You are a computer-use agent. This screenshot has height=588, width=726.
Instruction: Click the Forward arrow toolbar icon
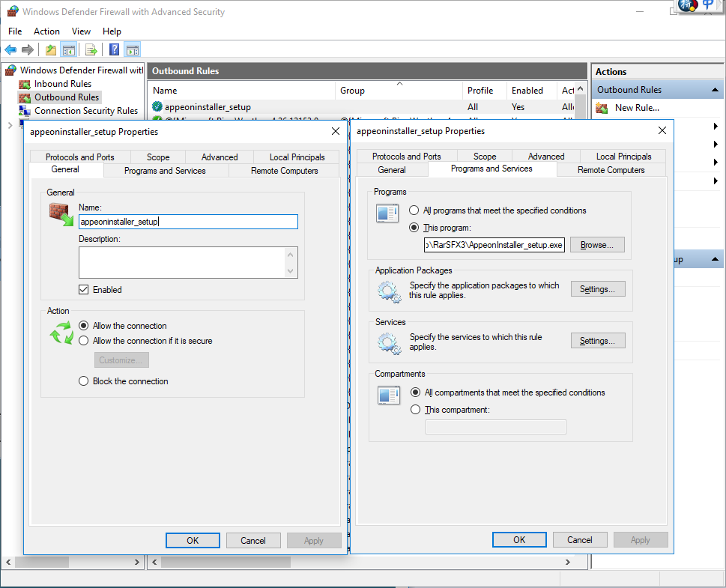click(28, 49)
